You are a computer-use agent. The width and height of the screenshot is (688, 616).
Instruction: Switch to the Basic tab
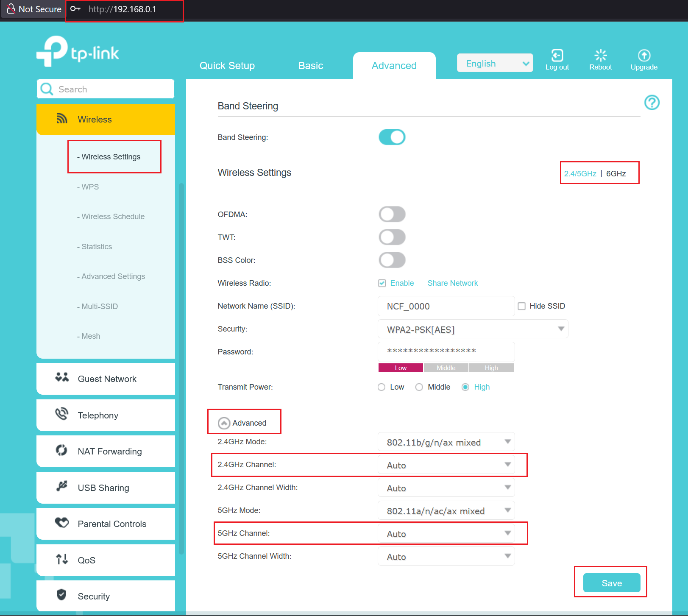(310, 66)
